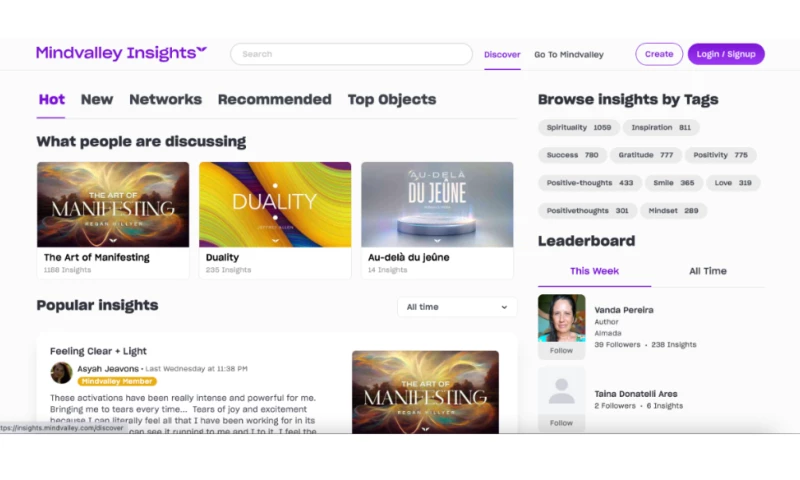800x480 pixels.
Task: Open The Art of Manifesting card thumbnail
Action: [113, 205]
